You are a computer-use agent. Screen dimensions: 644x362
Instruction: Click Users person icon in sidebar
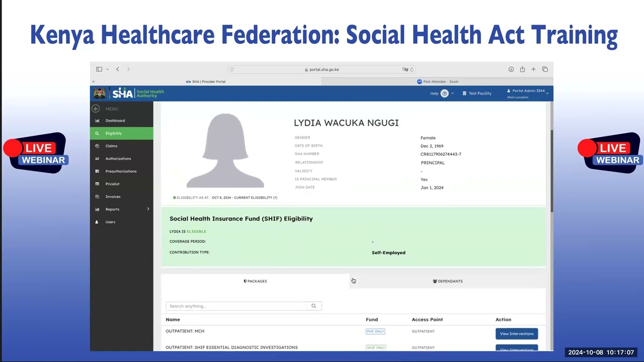pyautogui.click(x=97, y=222)
